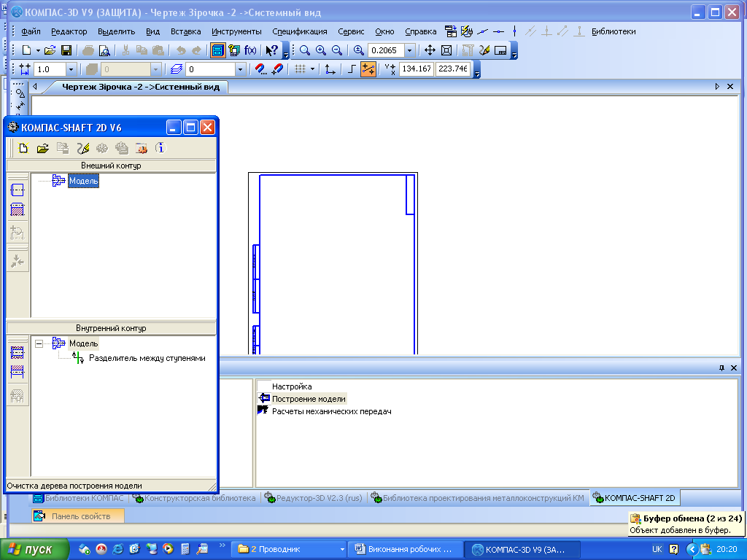Switch to the Конструкторская библиотека tab
Viewport: 747px width, 560px height.
tap(194, 498)
